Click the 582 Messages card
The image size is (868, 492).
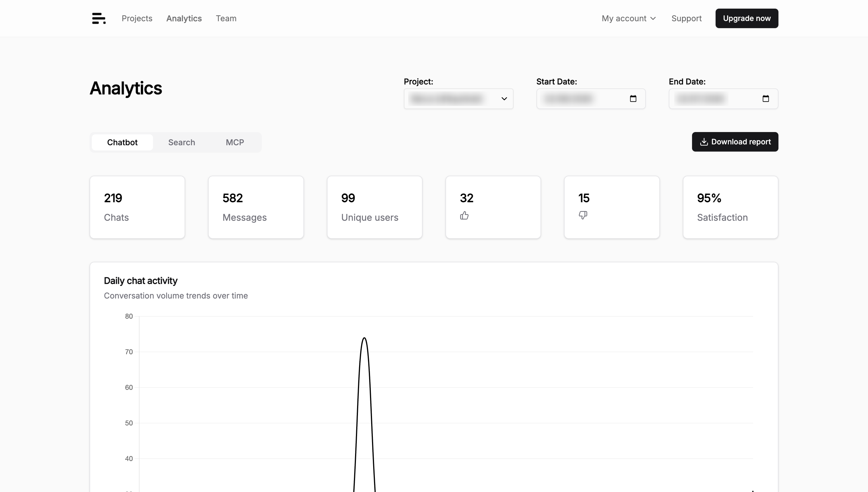tap(256, 207)
